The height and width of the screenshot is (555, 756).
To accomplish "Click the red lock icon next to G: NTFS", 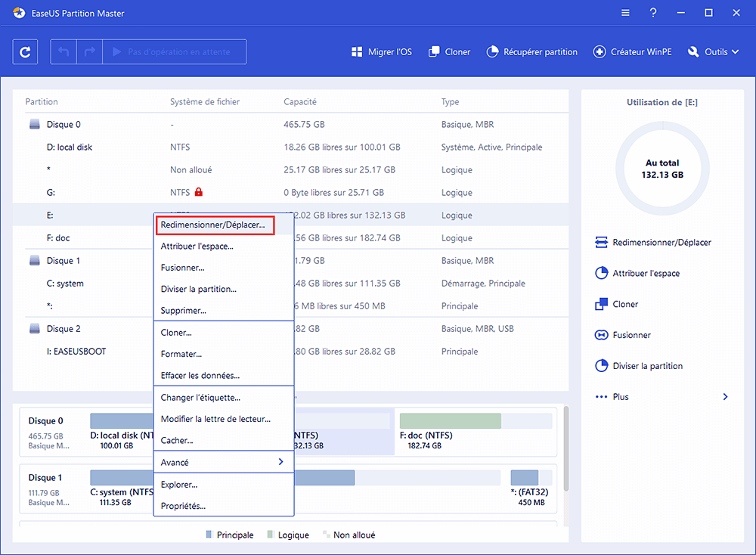I will click(x=199, y=192).
